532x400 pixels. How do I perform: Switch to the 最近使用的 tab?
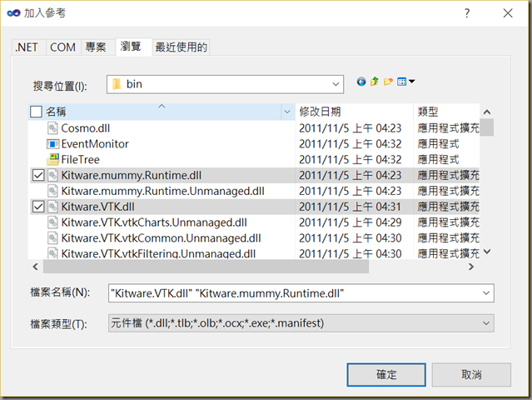click(x=181, y=47)
